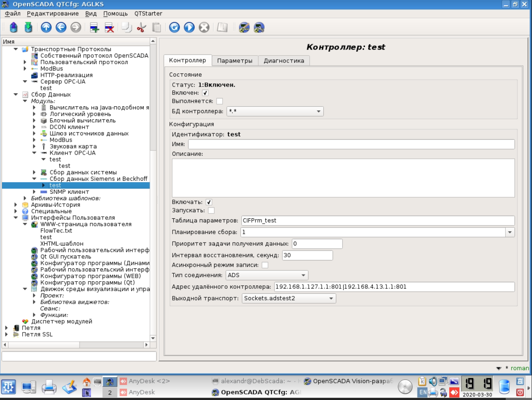
Task: Open the БД контроллера dropdown
Action: click(x=275, y=111)
